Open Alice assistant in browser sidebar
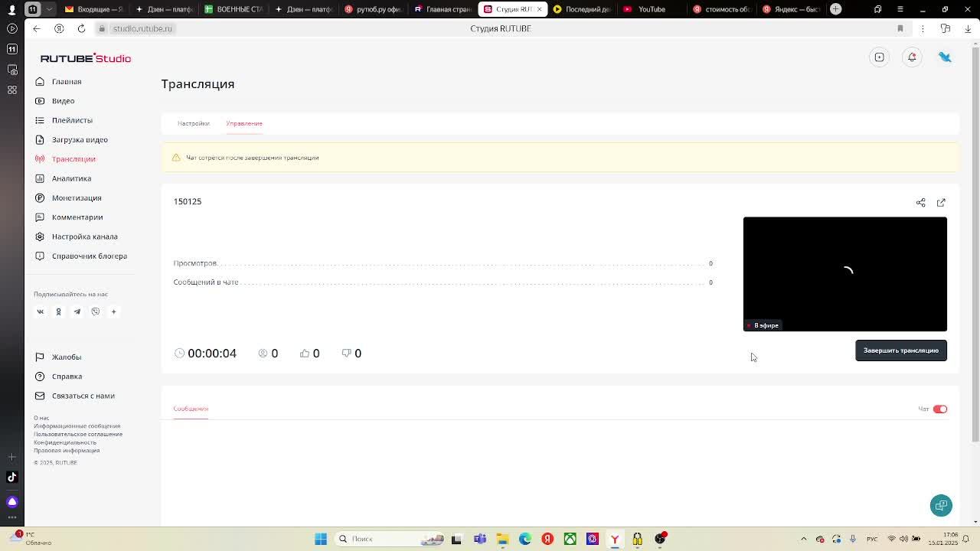The image size is (980, 551). click(x=11, y=502)
